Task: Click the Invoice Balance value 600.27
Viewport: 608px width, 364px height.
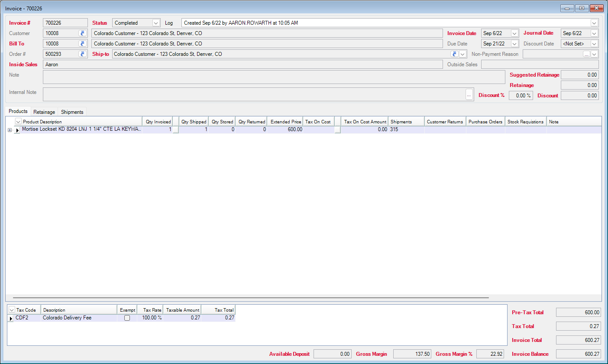Action: [578, 354]
